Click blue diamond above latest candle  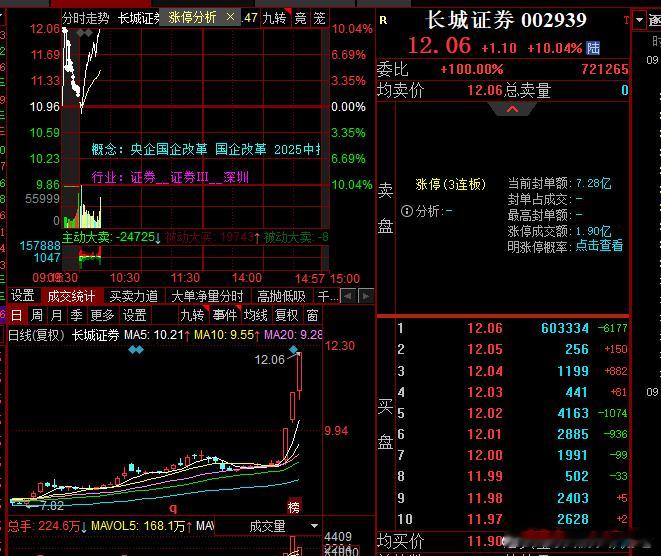coord(293,349)
